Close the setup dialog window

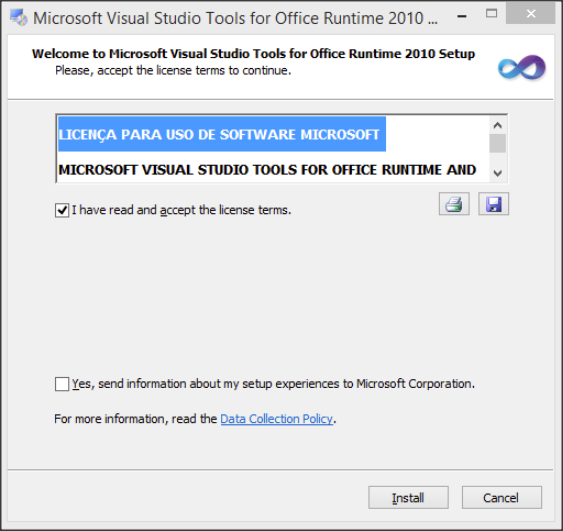click(531, 14)
